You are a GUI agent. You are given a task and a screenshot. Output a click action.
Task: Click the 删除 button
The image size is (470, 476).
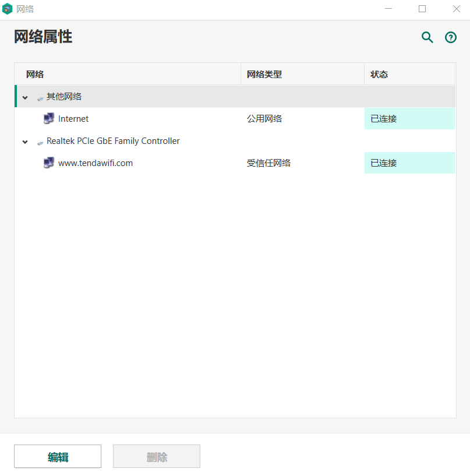pyautogui.click(x=157, y=456)
